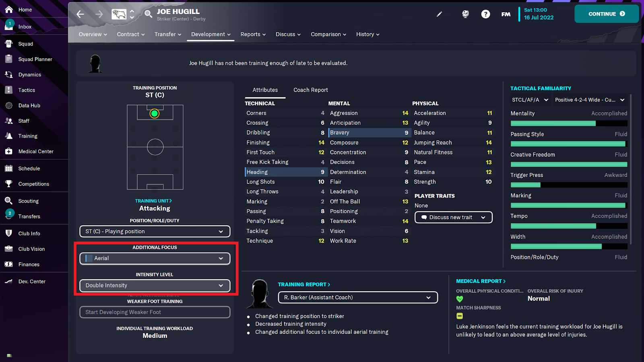Open the STCL/AF/A role dropdown
Screen dimensions: 644x362
click(530, 100)
